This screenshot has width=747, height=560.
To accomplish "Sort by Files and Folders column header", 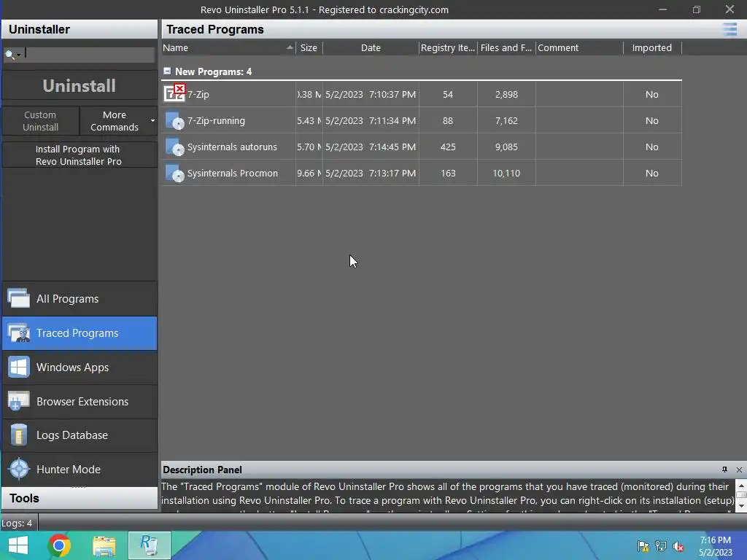I will (x=506, y=47).
